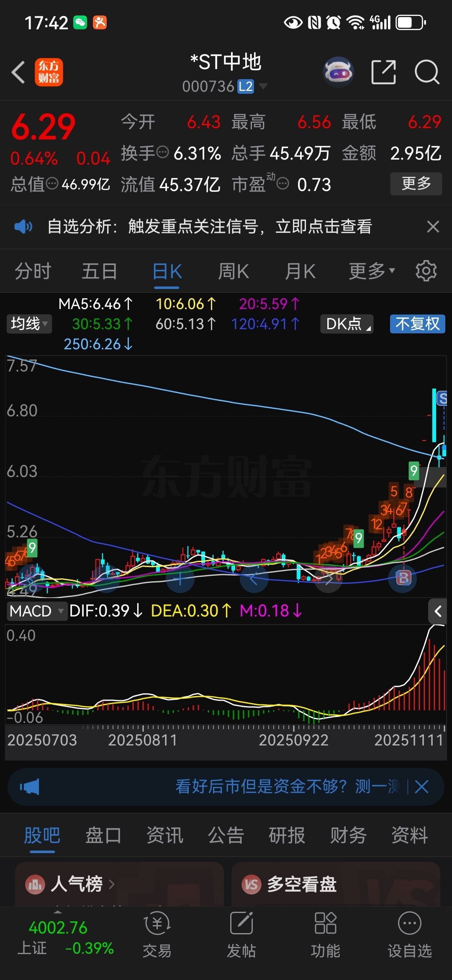Open the 股吧 tab
Screen dimensions: 452x980
[42, 836]
